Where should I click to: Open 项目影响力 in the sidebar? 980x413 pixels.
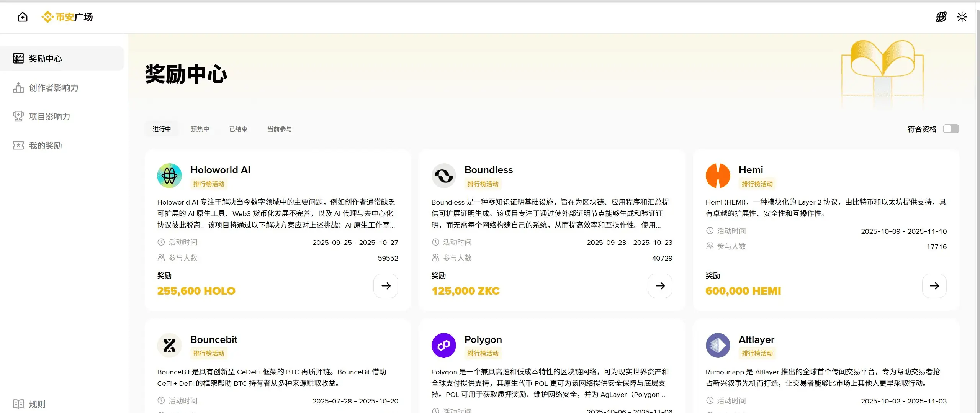coord(62,116)
